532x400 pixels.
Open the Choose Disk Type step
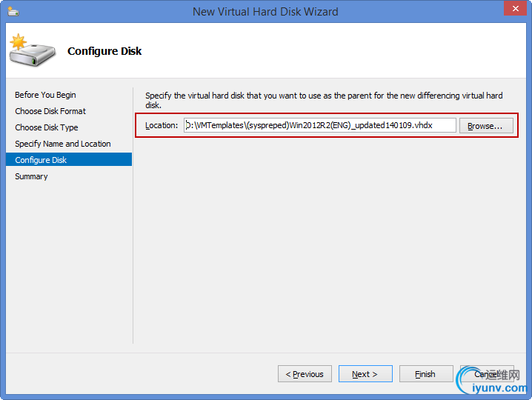point(47,127)
